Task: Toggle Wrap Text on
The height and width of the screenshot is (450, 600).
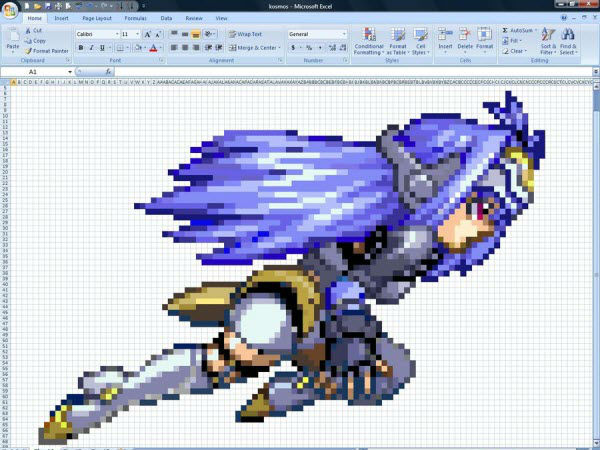Action: click(246, 34)
